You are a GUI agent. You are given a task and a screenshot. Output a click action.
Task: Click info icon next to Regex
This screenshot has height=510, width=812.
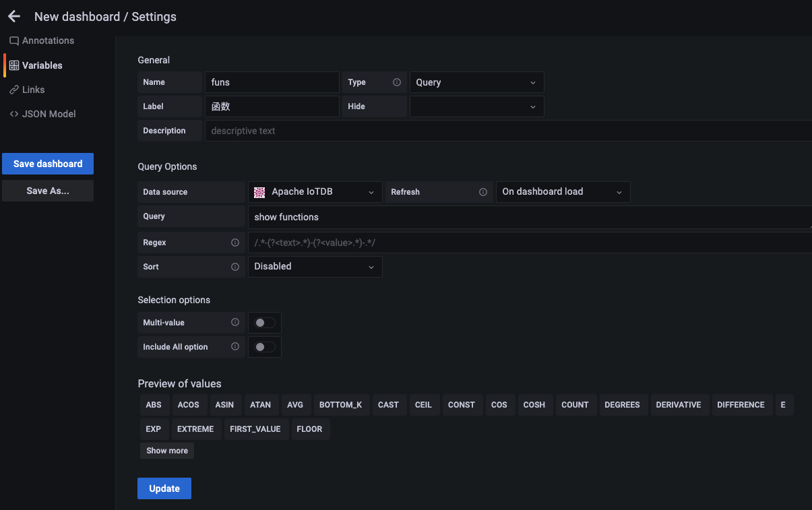tap(235, 243)
